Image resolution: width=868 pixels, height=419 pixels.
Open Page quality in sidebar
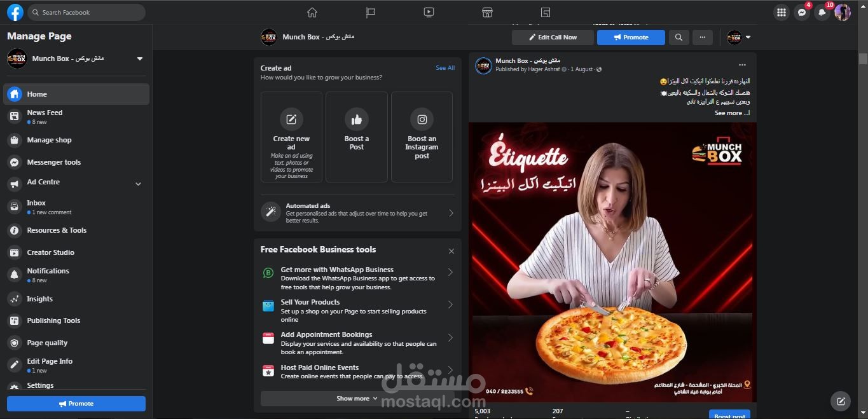coord(76,343)
